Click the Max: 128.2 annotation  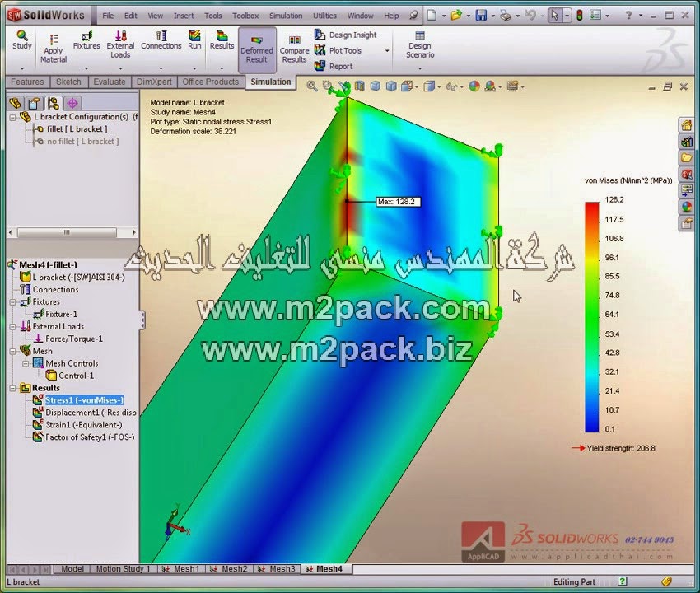click(x=397, y=202)
